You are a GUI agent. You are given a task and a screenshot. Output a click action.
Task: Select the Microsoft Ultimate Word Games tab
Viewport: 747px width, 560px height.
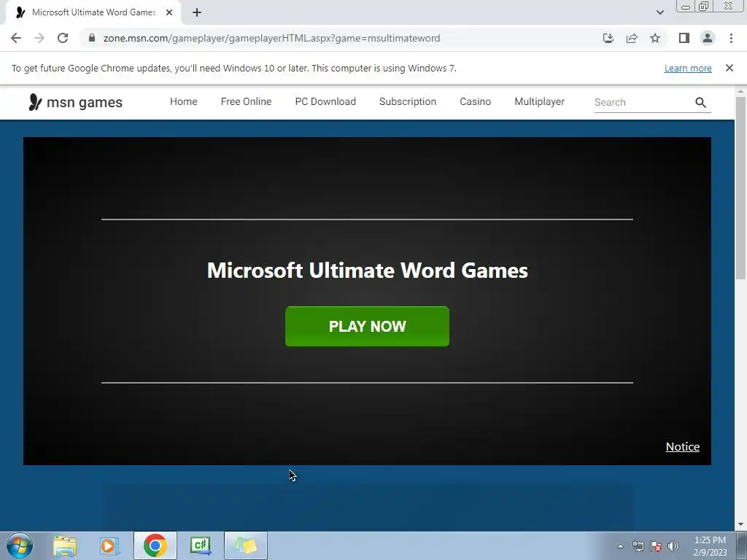click(x=93, y=13)
